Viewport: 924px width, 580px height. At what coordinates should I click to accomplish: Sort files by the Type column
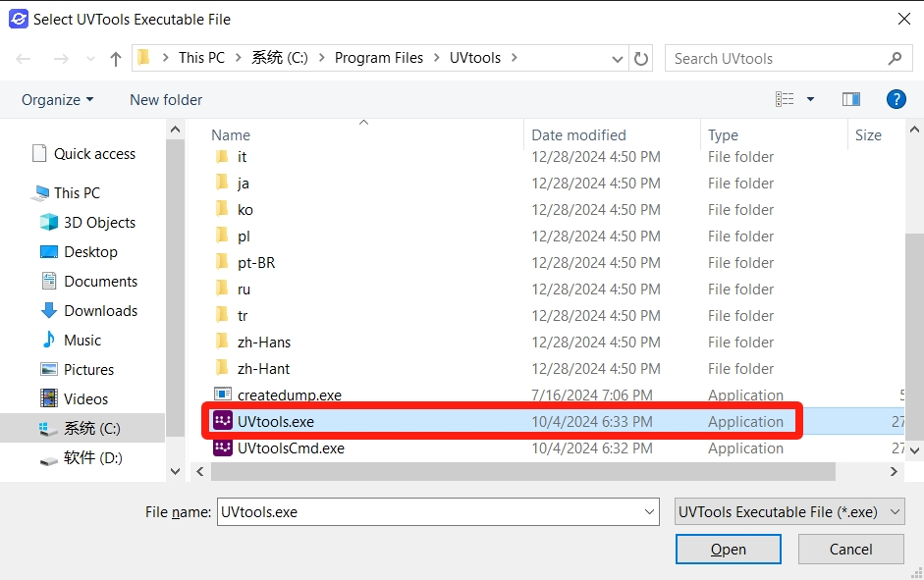723,135
